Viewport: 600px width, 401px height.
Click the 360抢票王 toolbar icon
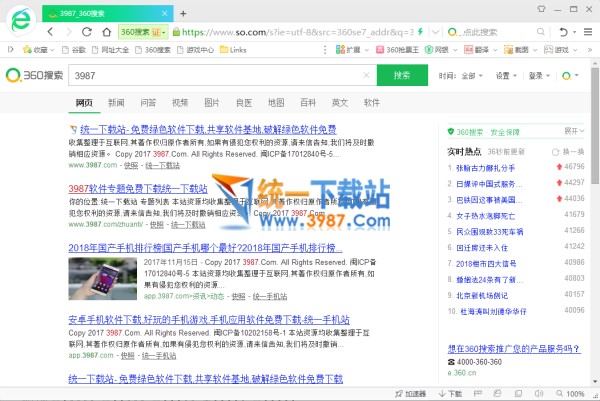pos(398,50)
